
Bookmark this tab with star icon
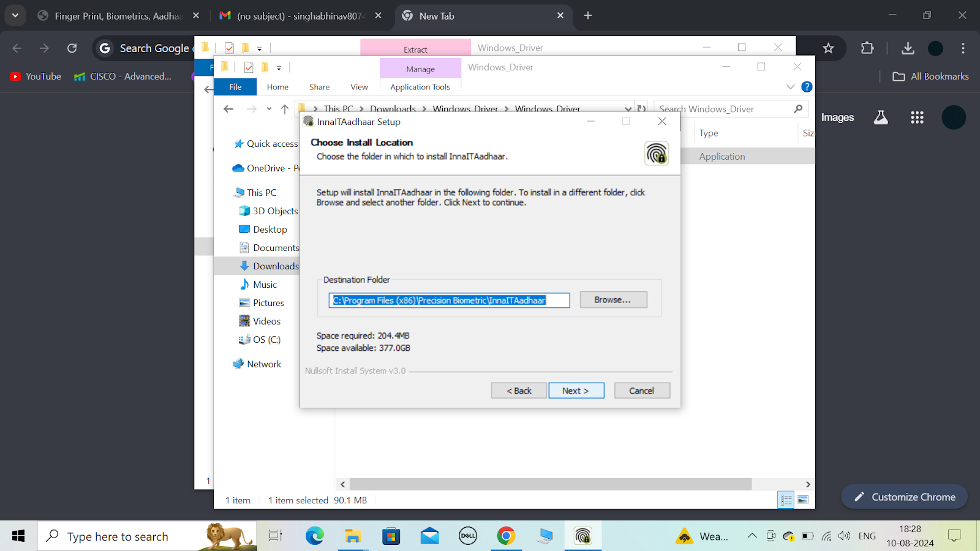tap(828, 48)
